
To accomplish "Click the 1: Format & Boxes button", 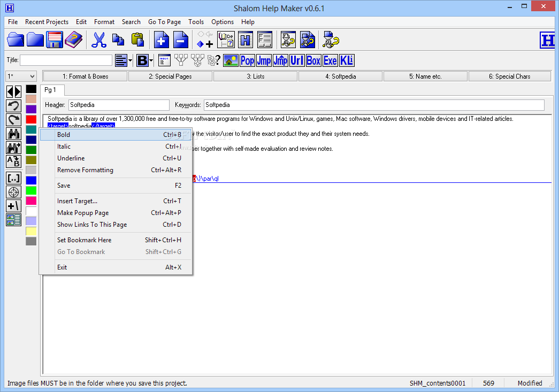I will coord(85,76).
